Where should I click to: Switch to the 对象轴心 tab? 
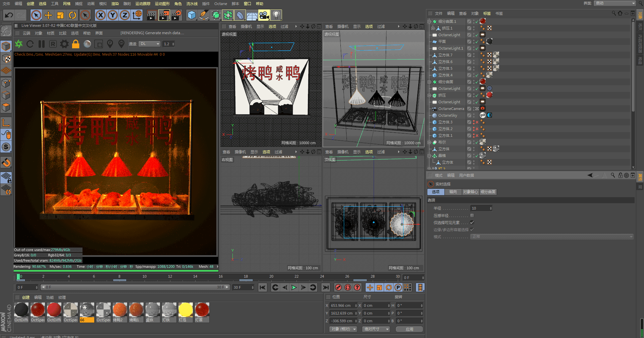coord(470,192)
